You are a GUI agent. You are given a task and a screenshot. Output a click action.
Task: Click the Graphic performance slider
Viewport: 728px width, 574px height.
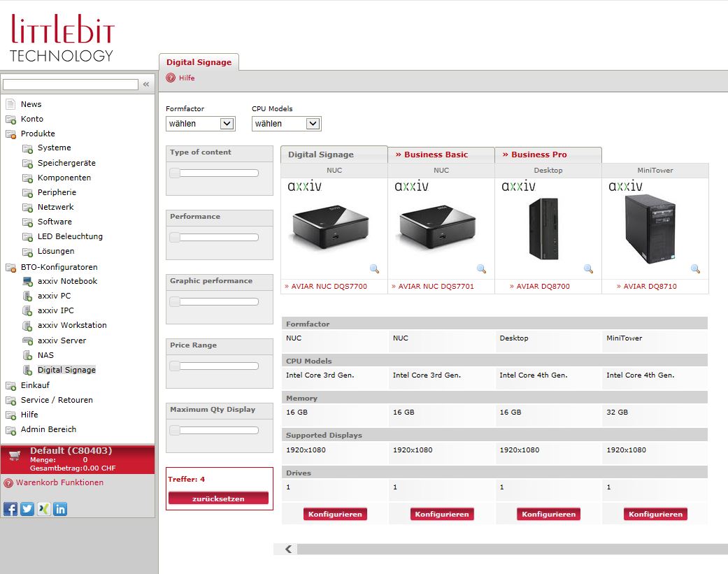[x=214, y=301]
